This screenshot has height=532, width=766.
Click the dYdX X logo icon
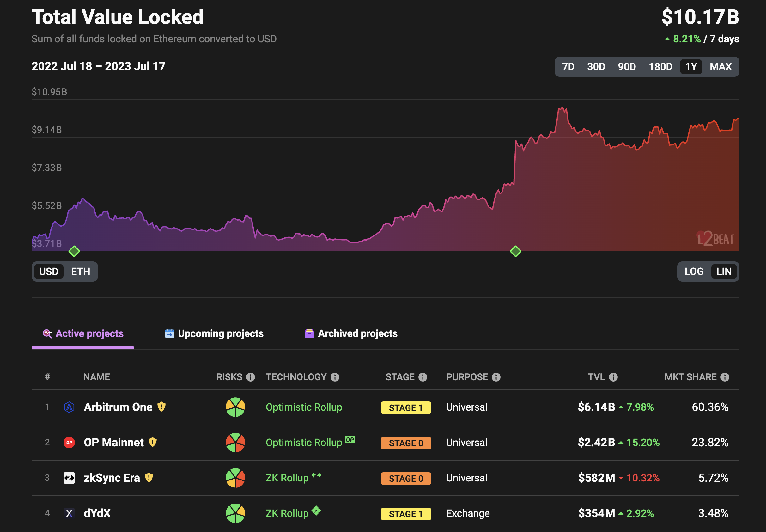coord(69,513)
